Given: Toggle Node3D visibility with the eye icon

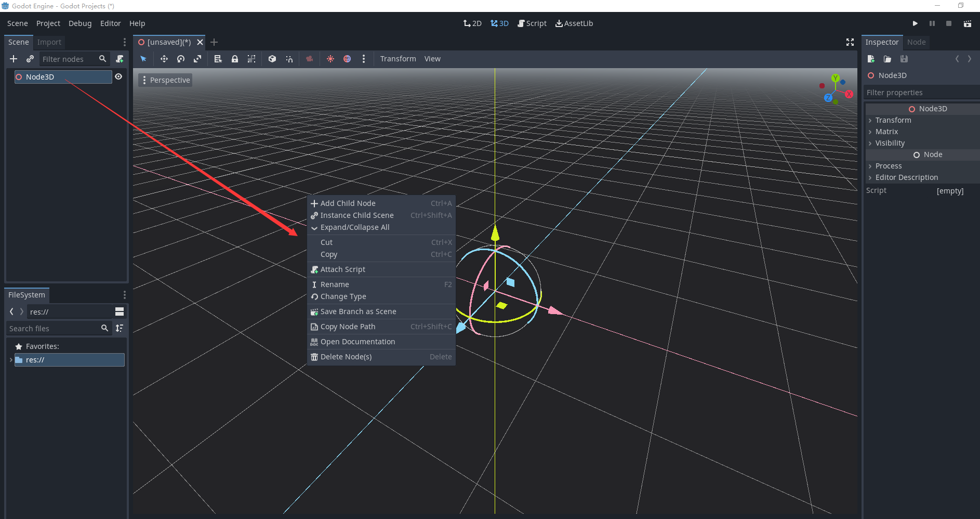Looking at the screenshot, I should (118, 76).
